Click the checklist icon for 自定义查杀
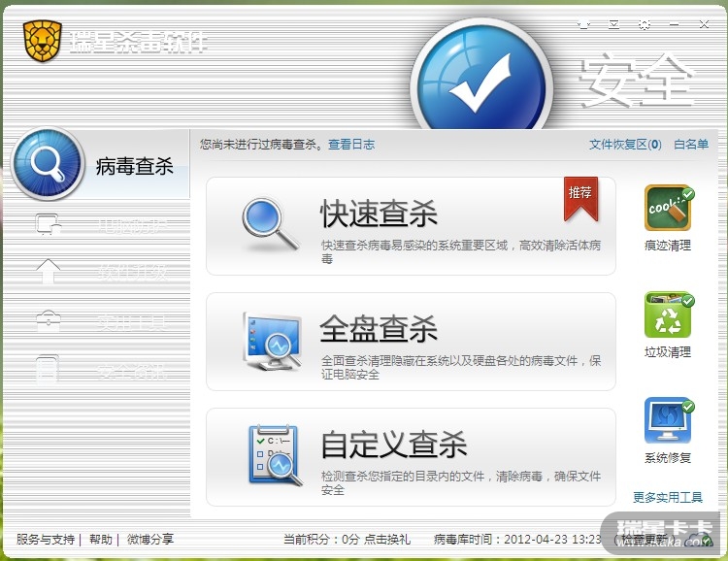This screenshot has height=561, width=728. (275, 455)
